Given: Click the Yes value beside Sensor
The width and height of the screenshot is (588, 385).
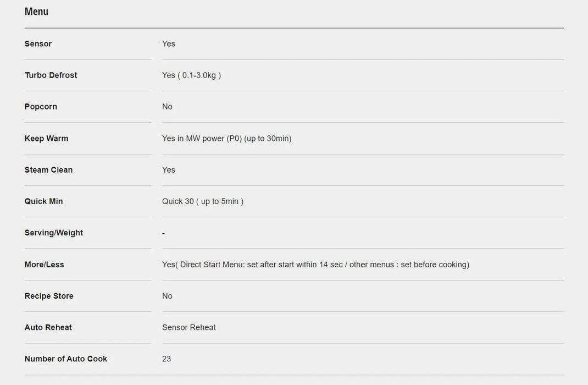Looking at the screenshot, I should click(x=168, y=44).
